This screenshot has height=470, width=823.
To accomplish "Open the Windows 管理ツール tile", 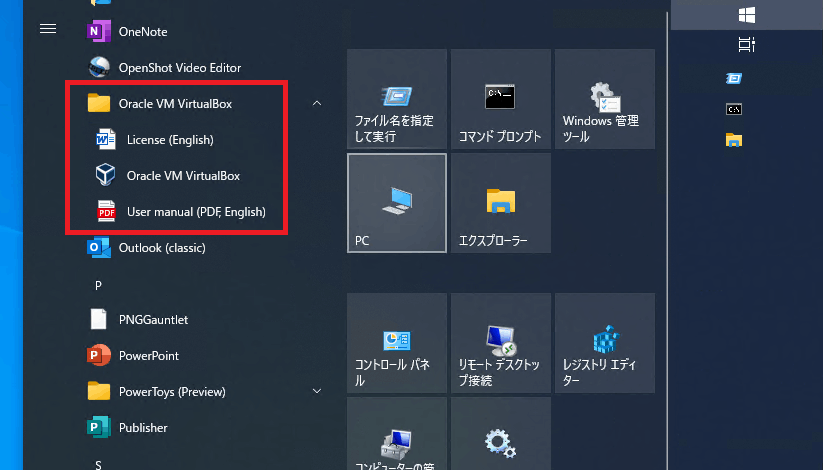I will [x=605, y=99].
